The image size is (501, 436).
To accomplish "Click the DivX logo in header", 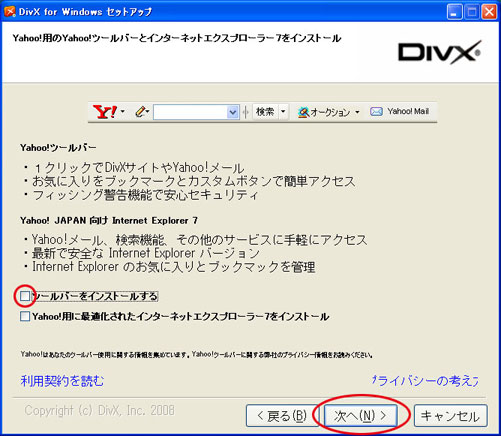I will 439,53.
